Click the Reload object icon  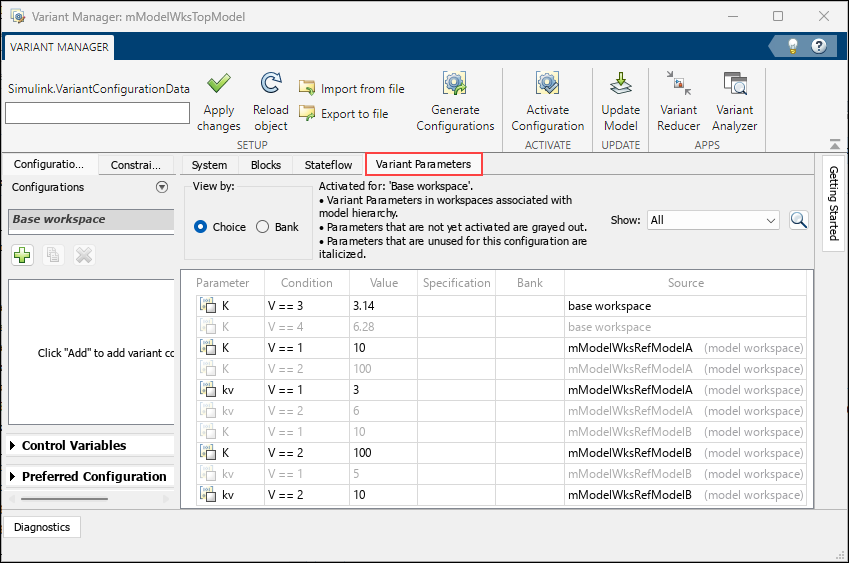270,85
